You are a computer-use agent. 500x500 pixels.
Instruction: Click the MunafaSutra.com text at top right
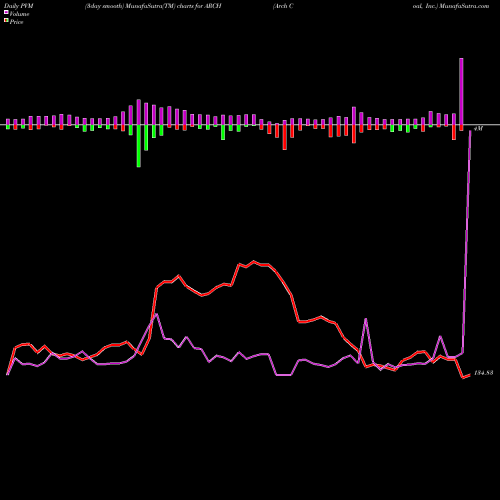click(464, 6)
